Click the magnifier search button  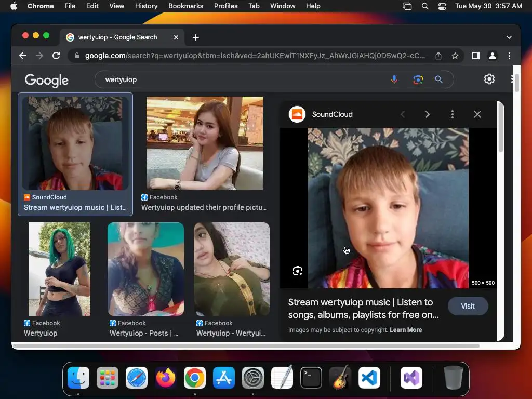438,79
